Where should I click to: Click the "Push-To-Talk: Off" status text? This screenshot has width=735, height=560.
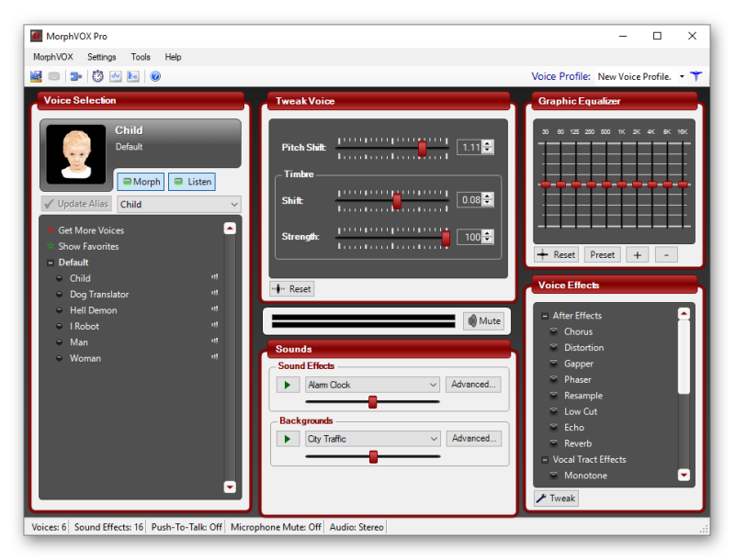pos(187,527)
